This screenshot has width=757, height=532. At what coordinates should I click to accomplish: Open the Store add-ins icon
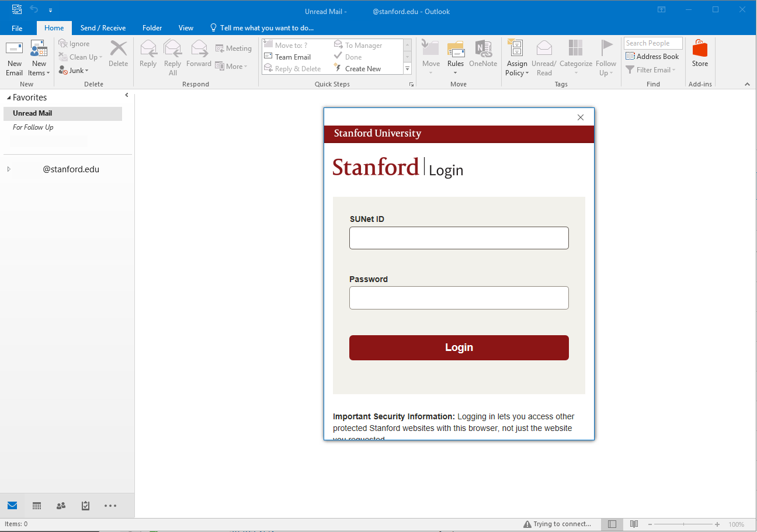(x=700, y=50)
